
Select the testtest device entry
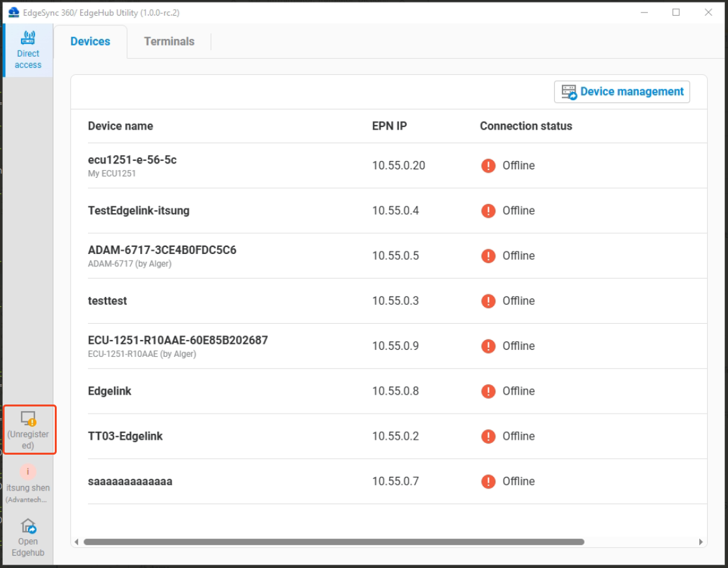(x=106, y=301)
